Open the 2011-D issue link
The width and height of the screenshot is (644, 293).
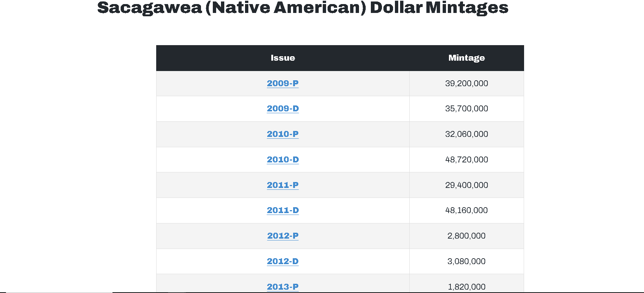click(x=283, y=210)
